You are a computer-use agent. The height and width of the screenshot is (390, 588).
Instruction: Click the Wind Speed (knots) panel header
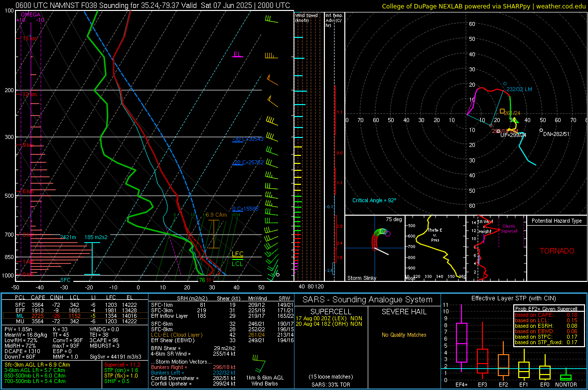click(306, 17)
